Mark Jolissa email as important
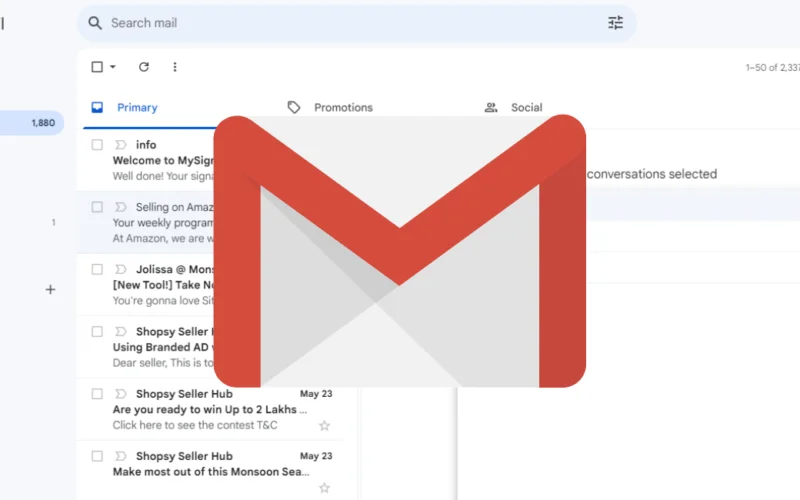The width and height of the screenshot is (800, 500). [x=120, y=269]
